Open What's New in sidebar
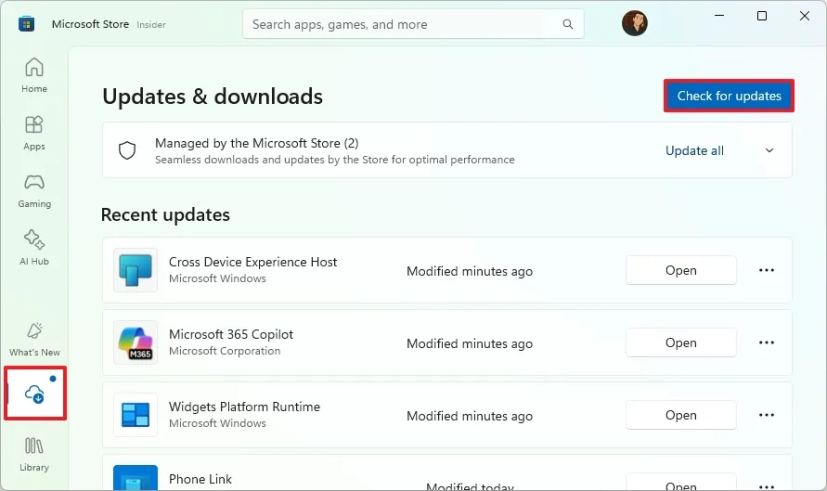Image resolution: width=827 pixels, height=491 pixels. (x=34, y=339)
